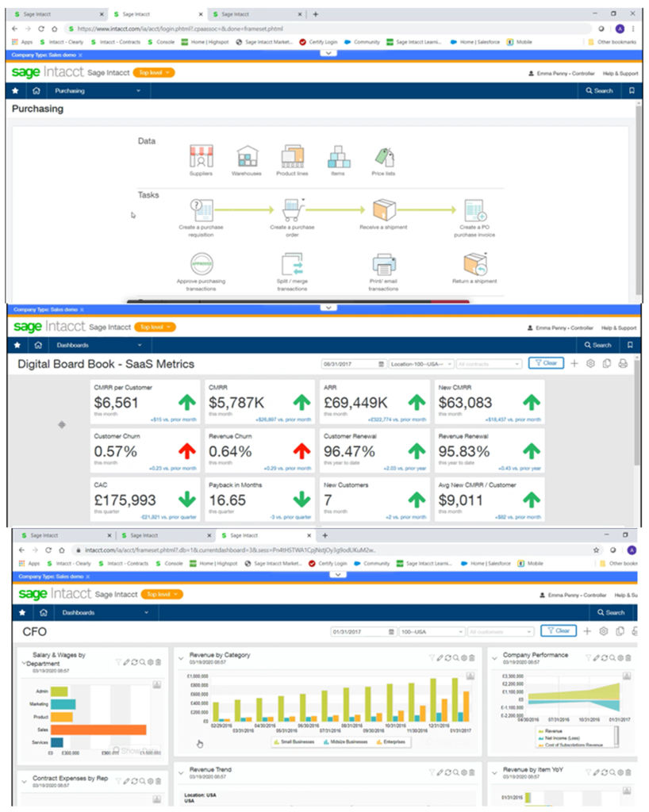Click Clear filter button on CFO dashboard
649x812 pixels.
pos(559,630)
